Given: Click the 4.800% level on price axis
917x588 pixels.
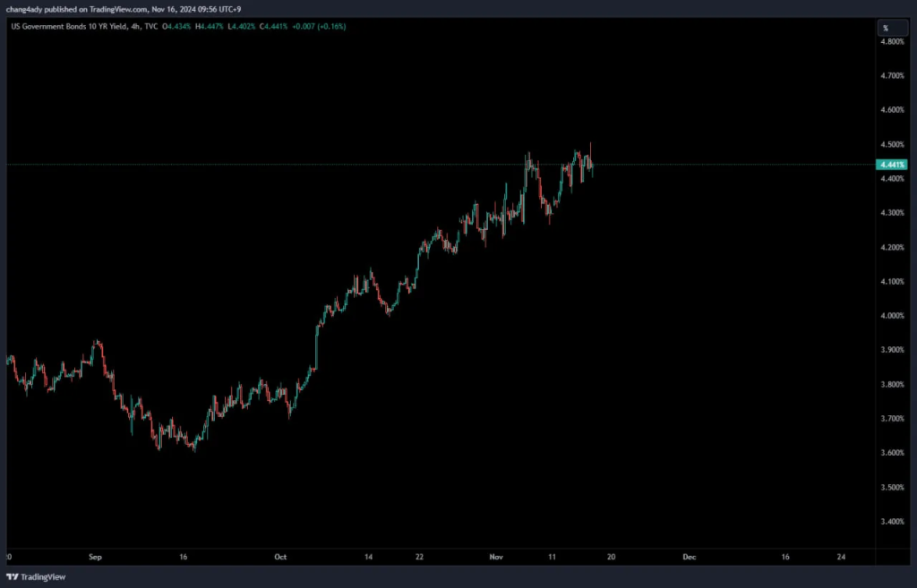Looking at the screenshot, I should click(893, 41).
